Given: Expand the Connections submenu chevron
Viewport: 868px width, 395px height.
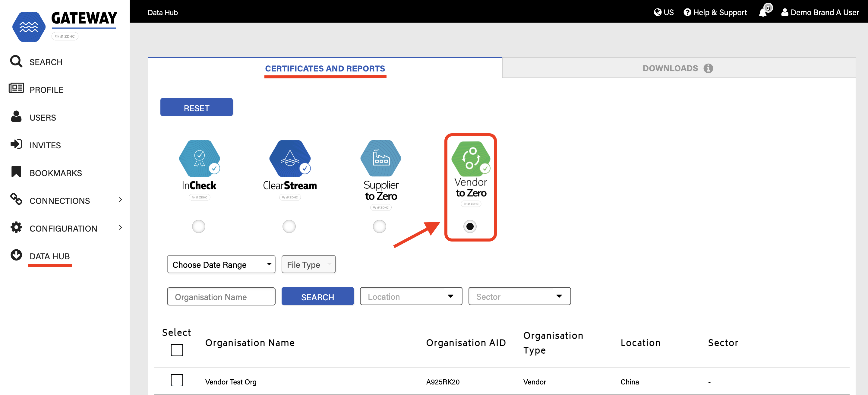Looking at the screenshot, I should [x=120, y=200].
